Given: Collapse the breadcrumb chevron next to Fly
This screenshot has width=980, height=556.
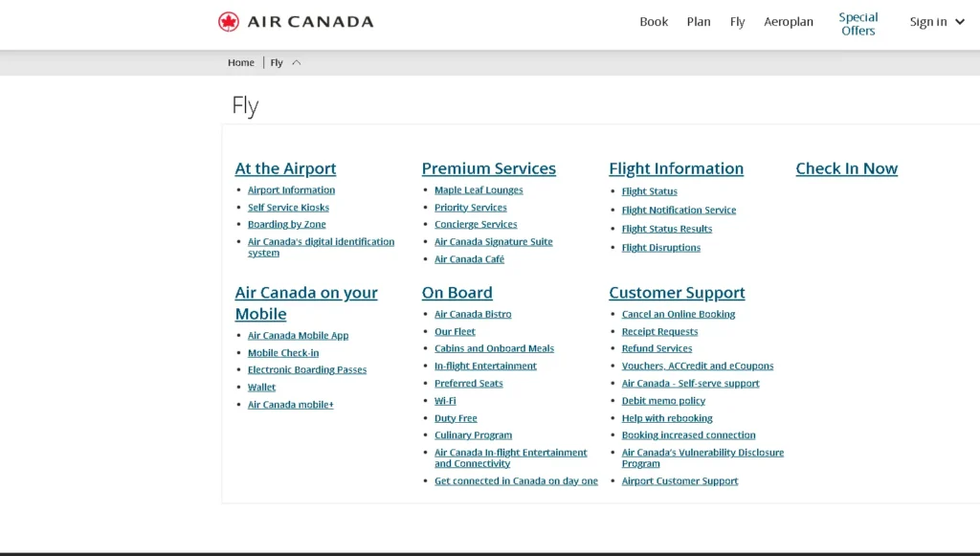Looking at the screenshot, I should tap(296, 61).
